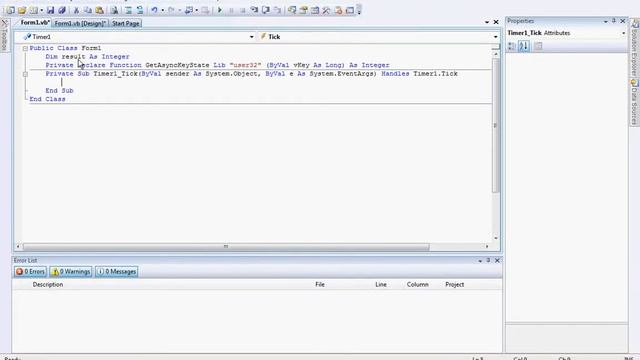Open the Add New Item dropdown arrow

click(x=42, y=10)
